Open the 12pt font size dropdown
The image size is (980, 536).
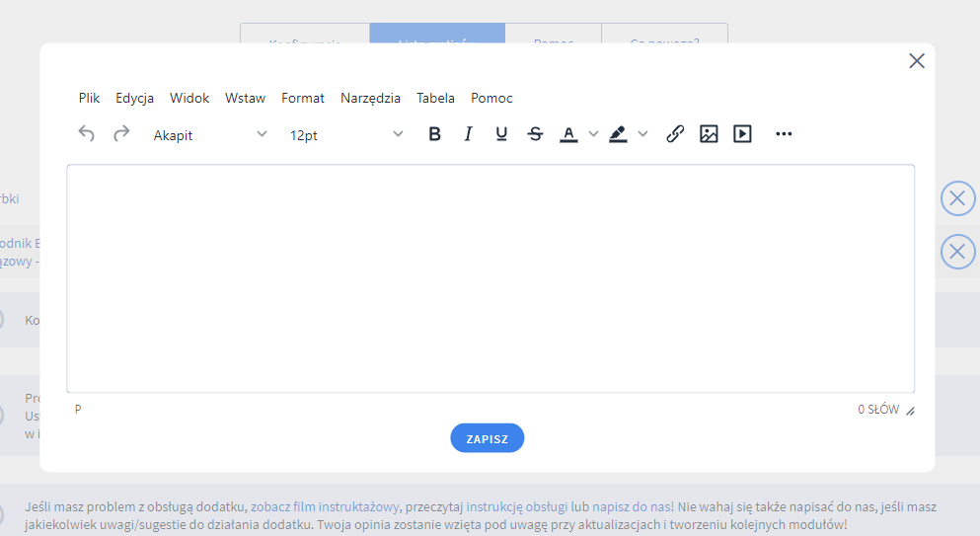pyautogui.click(x=346, y=134)
